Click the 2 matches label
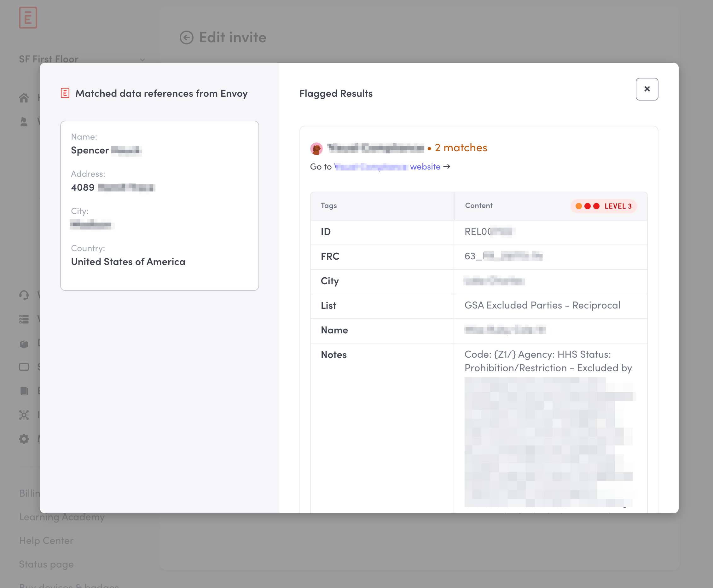The width and height of the screenshot is (713, 588). (x=461, y=148)
